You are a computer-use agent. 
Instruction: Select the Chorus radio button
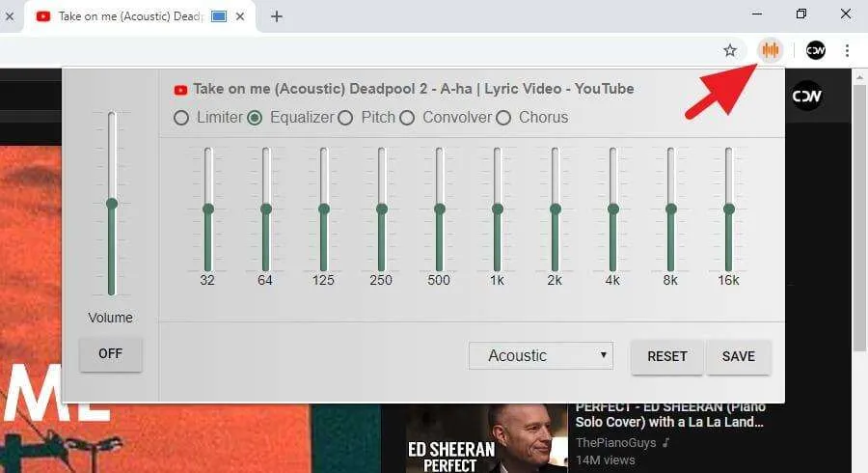pyautogui.click(x=503, y=118)
